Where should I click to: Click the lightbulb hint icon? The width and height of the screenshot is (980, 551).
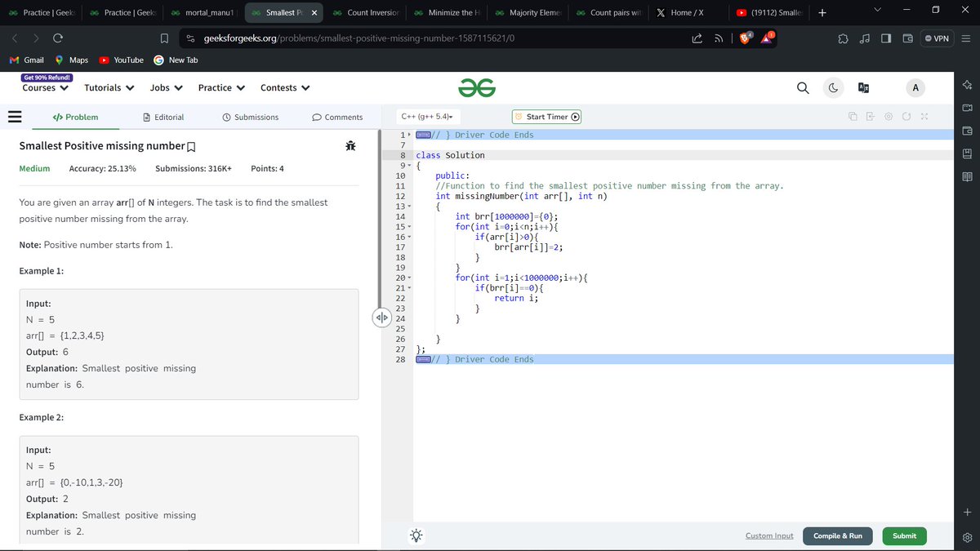[x=416, y=535]
